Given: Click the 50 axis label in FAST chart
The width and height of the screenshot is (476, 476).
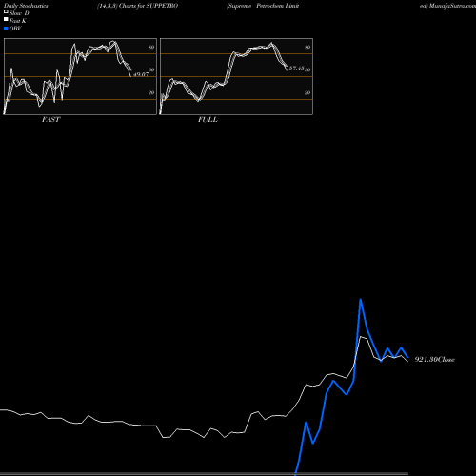Looking at the screenshot, I should (151, 69).
